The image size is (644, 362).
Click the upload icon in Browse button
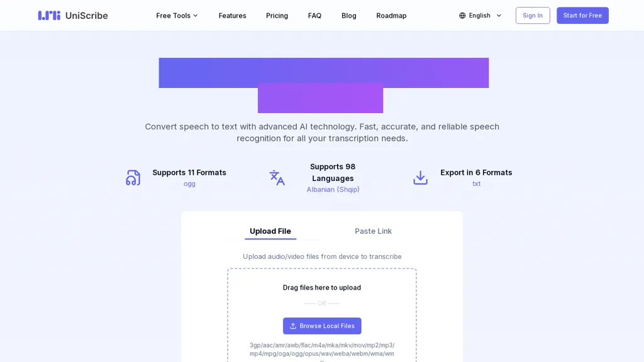(293, 326)
